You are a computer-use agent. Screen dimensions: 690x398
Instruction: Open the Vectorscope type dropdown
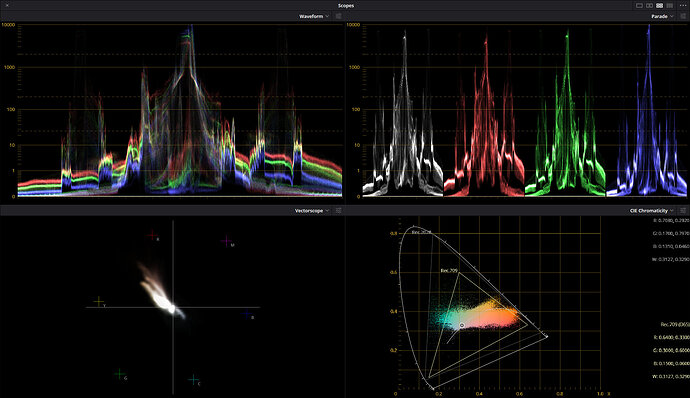312,211
